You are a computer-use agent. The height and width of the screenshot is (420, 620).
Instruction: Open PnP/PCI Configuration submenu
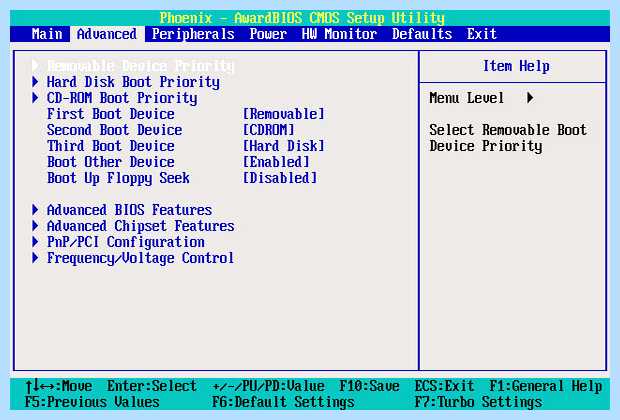pyautogui.click(x=126, y=242)
